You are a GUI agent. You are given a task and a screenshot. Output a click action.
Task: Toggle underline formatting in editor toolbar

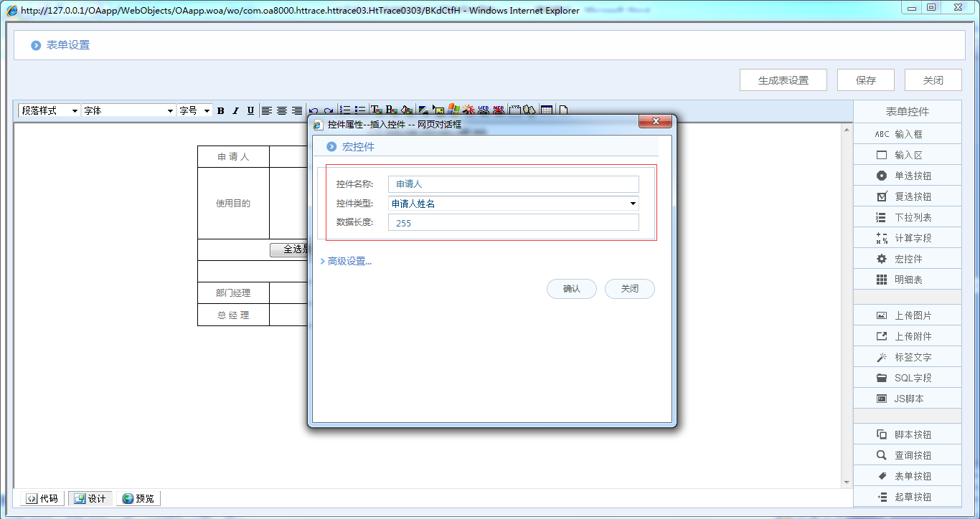point(250,110)
